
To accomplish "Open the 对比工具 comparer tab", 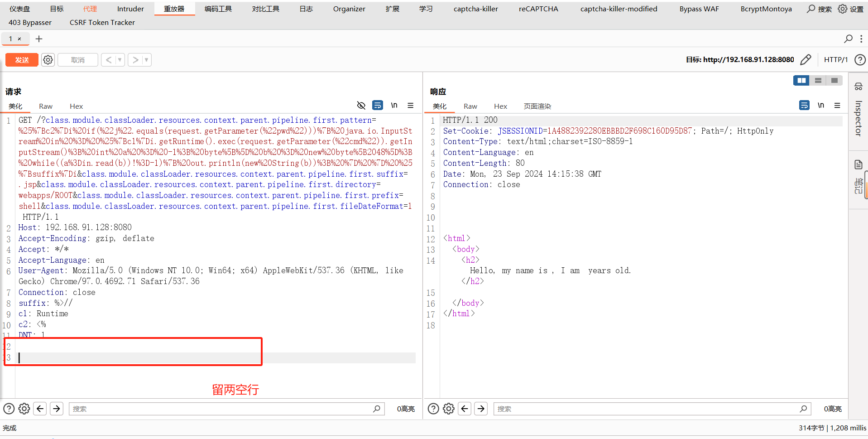I will tap(265, 9).
